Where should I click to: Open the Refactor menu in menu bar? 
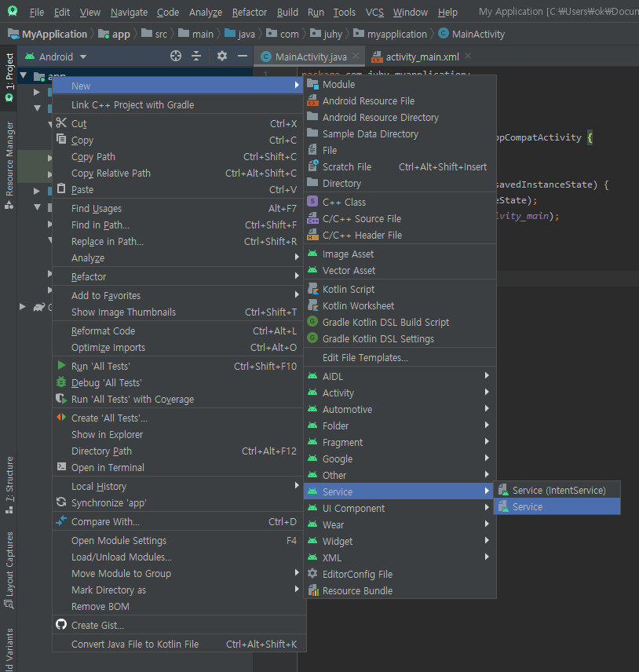click(250, 12)
